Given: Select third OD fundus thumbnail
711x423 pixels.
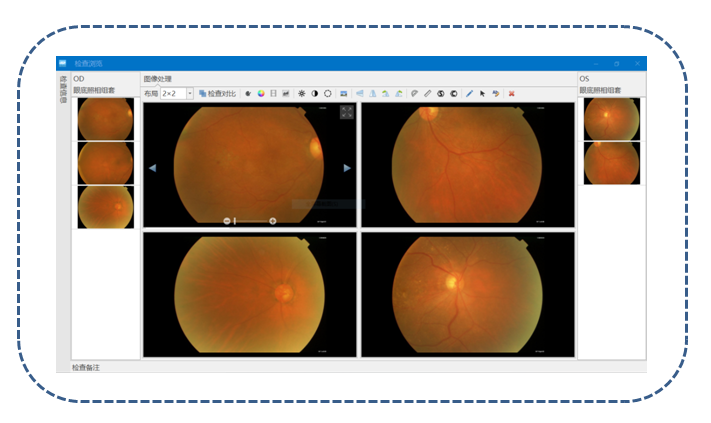Looking at the screenshot, I should [x=106, y=207].
